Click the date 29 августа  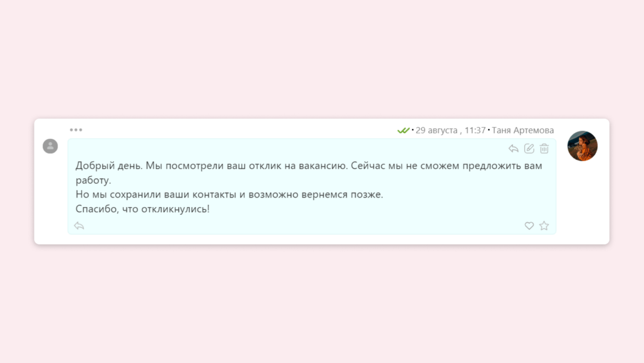pyautogui.click(x=436, y=131)
